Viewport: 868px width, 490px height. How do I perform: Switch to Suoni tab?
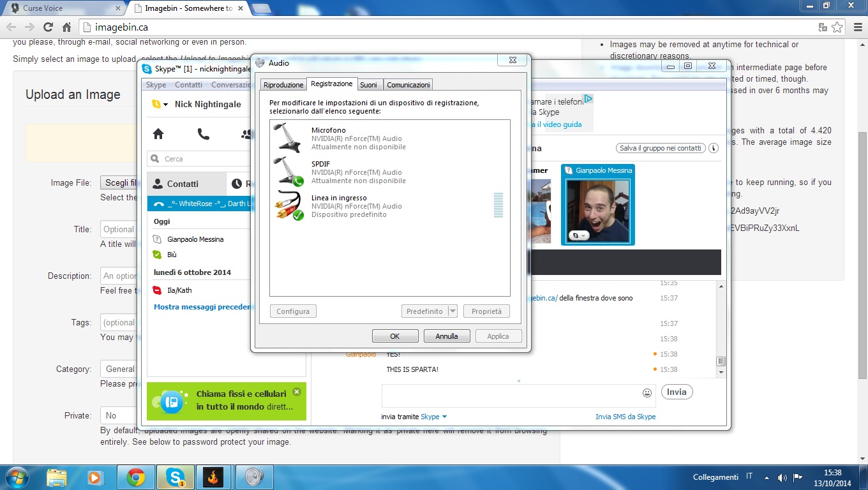coord(368,85)
